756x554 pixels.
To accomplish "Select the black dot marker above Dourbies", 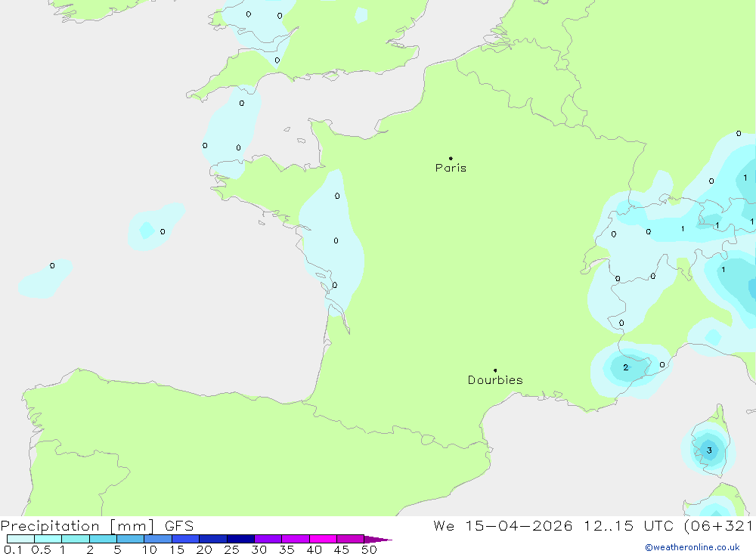I will pyautogui.click(x=495, y=370).
